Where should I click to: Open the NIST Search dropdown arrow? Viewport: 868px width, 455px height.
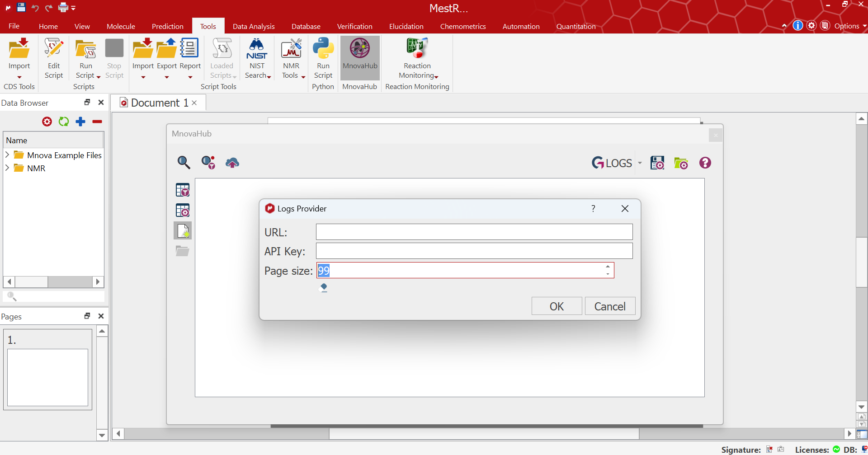pyautogui.click(x=269, y=77)
